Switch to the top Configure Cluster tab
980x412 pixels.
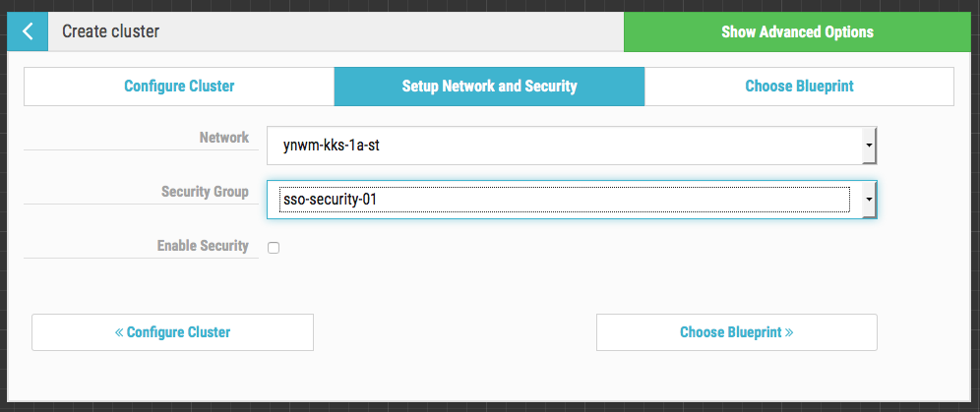click(x=179, y=87)
